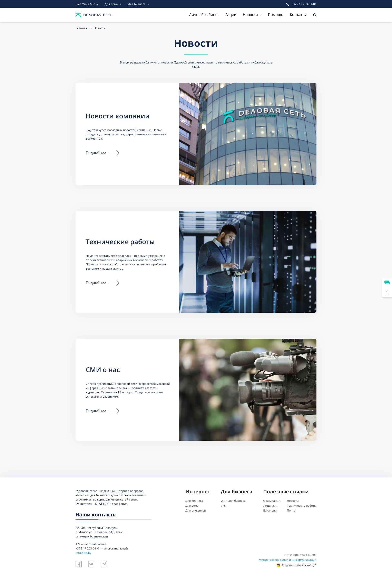Open footer Новости link
The image size is (392, 575).
[293, 501]
